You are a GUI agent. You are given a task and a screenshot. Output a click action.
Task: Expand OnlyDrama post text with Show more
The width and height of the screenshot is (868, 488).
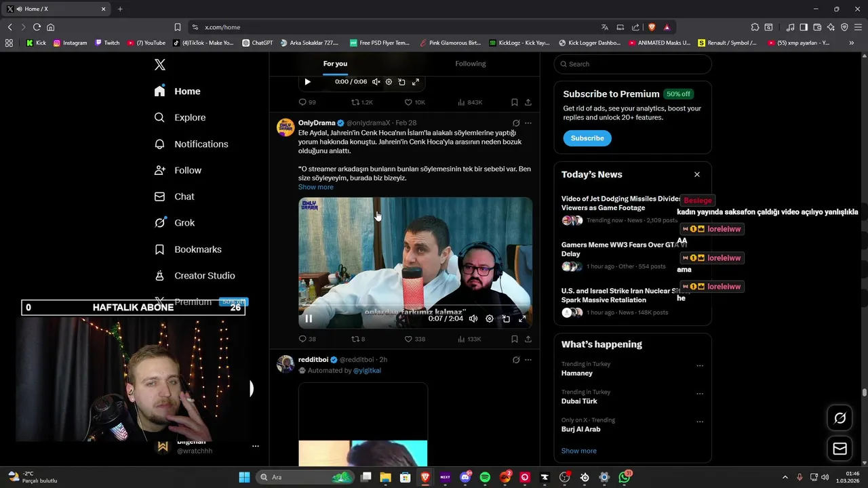(316, 187)
